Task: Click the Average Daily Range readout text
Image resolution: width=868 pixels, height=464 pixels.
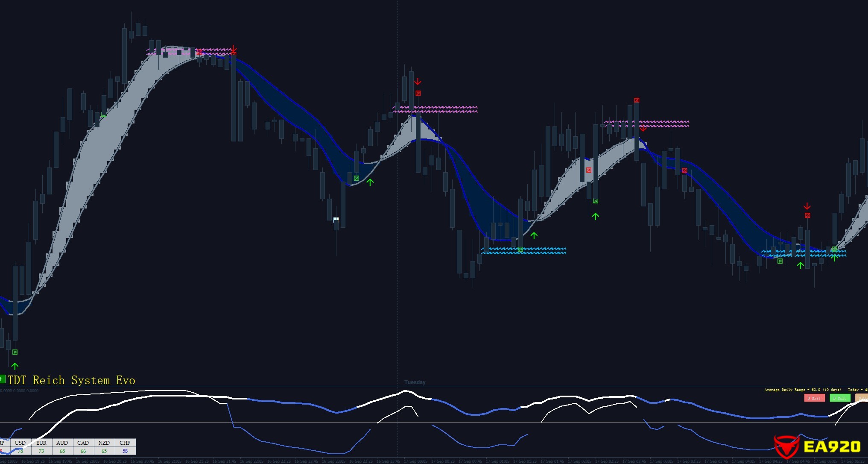Action: [x=802, y=390]
